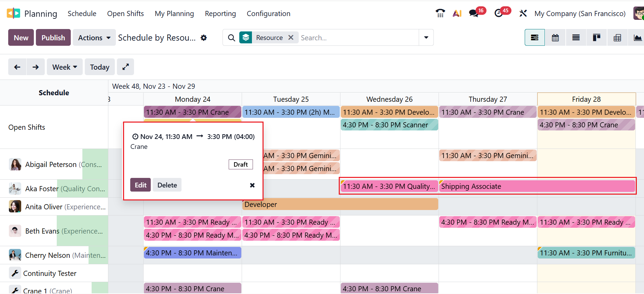Remove the Resource filter from the search
Image resolution: width=644 pixels, height=294 pixels.
[x=291, y=38]
